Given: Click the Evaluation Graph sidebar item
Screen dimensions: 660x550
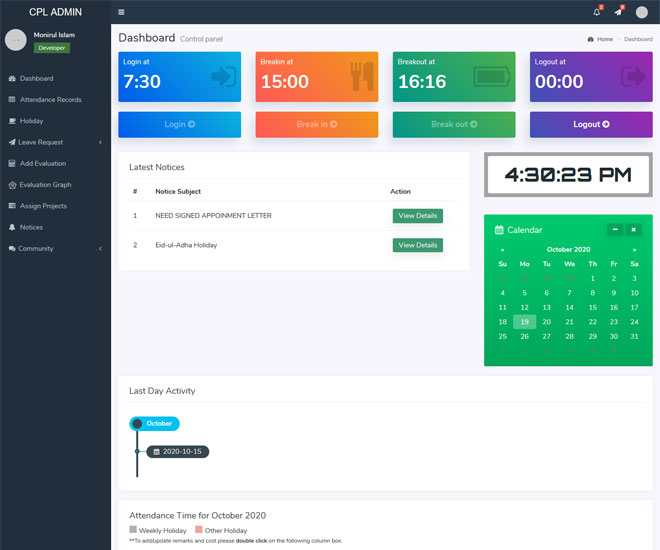Looking at the screenshot, I should (x=45, y=185).
